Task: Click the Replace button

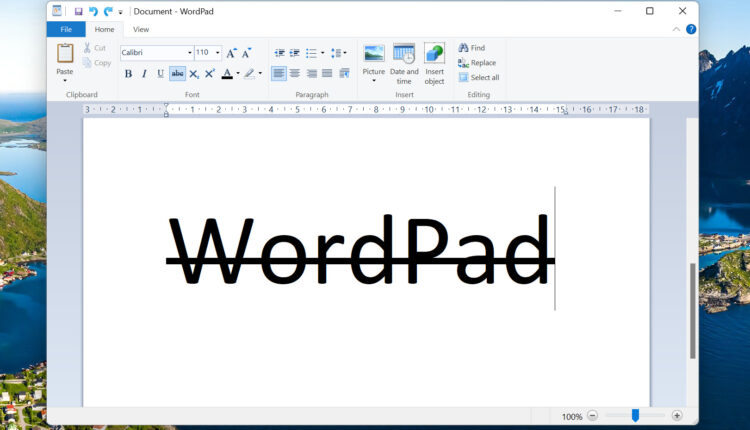Action: coord(477,62)
